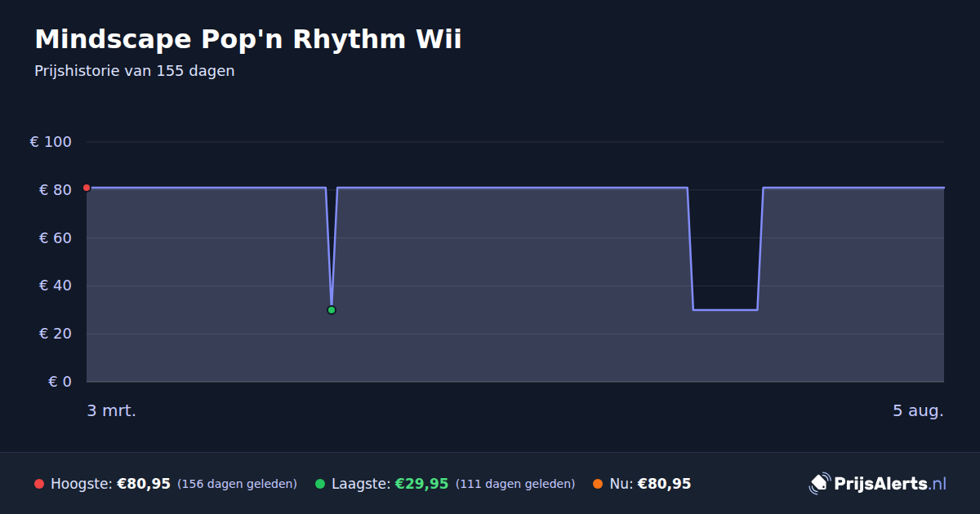Click the green Laagste legend dot
Image resolution: width=980 pixels, height=514 pixels.
(x=320, y=484)
